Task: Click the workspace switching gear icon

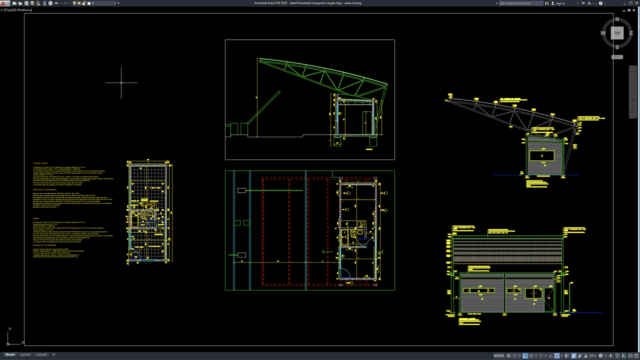Action: (x=600, y=356)
